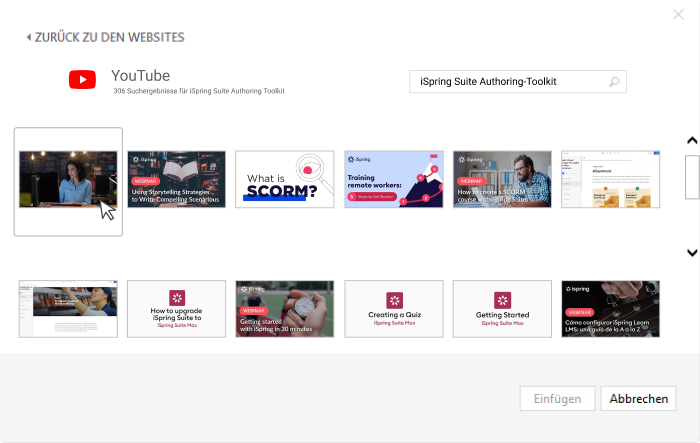Click the scroll up arrow
Viewport: 700px width, 443px height.
pyautogui.click(x=692, y=141)
